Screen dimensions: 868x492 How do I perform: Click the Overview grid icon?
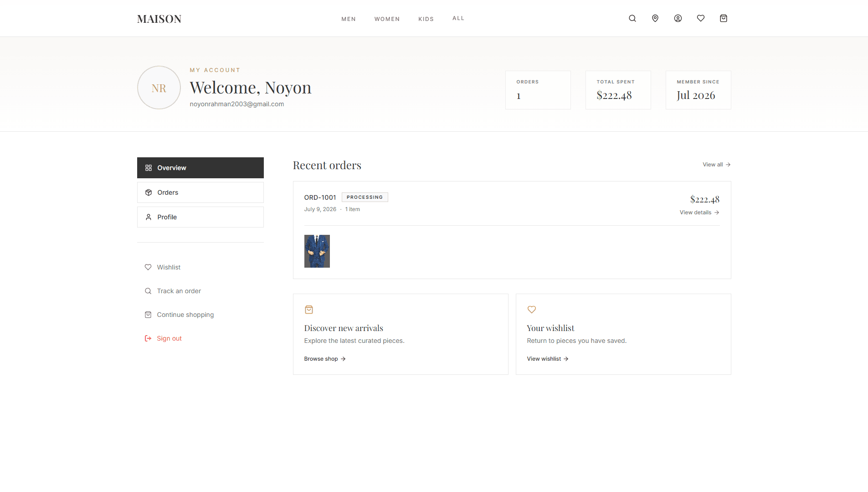pyautogui.click(x=149, y=168)
